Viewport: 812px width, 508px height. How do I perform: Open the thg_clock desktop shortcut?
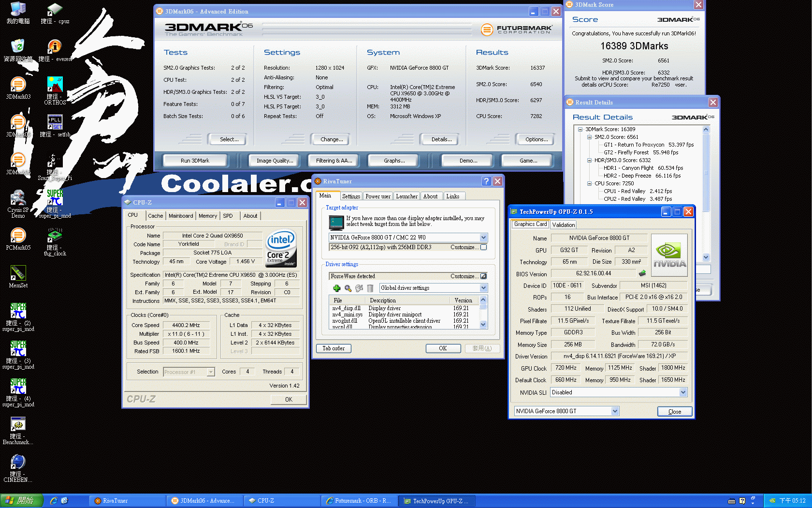coord(55,241)
